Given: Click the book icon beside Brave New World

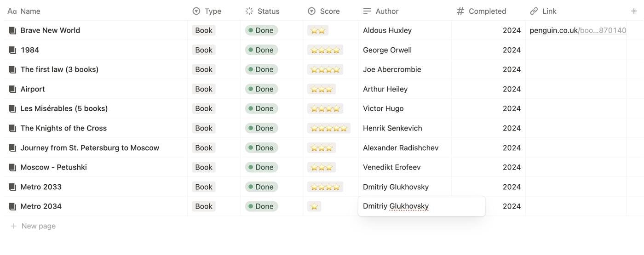Looking at the screenshot, I should pos(12,30).
